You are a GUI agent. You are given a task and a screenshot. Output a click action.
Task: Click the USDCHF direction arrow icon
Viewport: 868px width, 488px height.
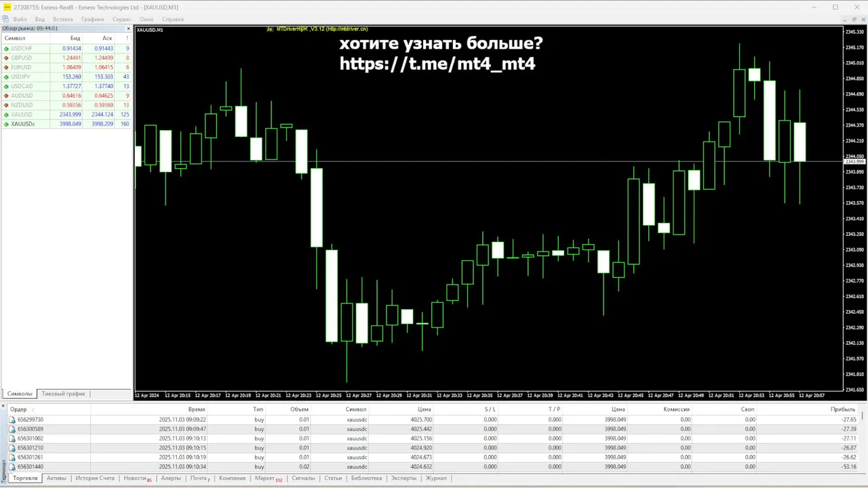(x=6, y=49)
